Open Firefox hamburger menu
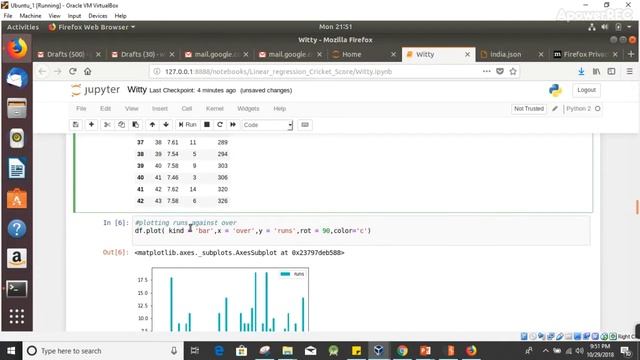The height and width of the screenshot is (360, 640). coord(629,71)
